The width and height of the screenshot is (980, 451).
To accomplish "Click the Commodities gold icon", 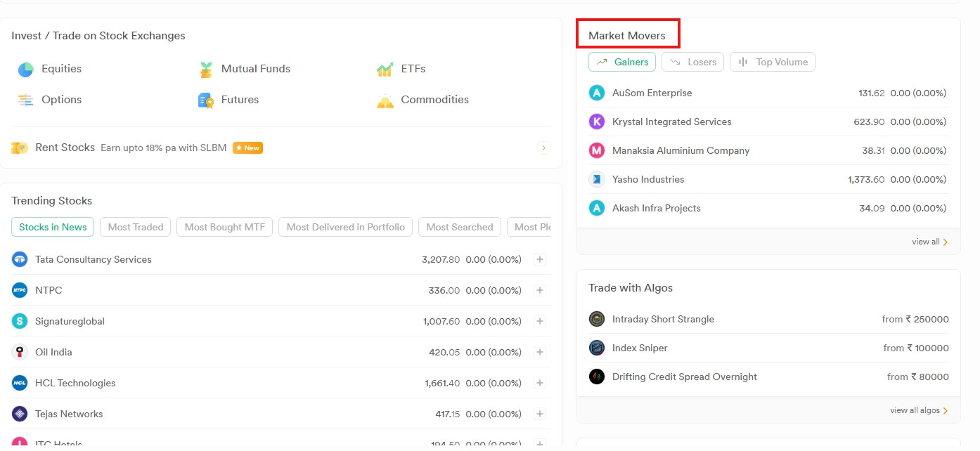I will pos(385,100).
